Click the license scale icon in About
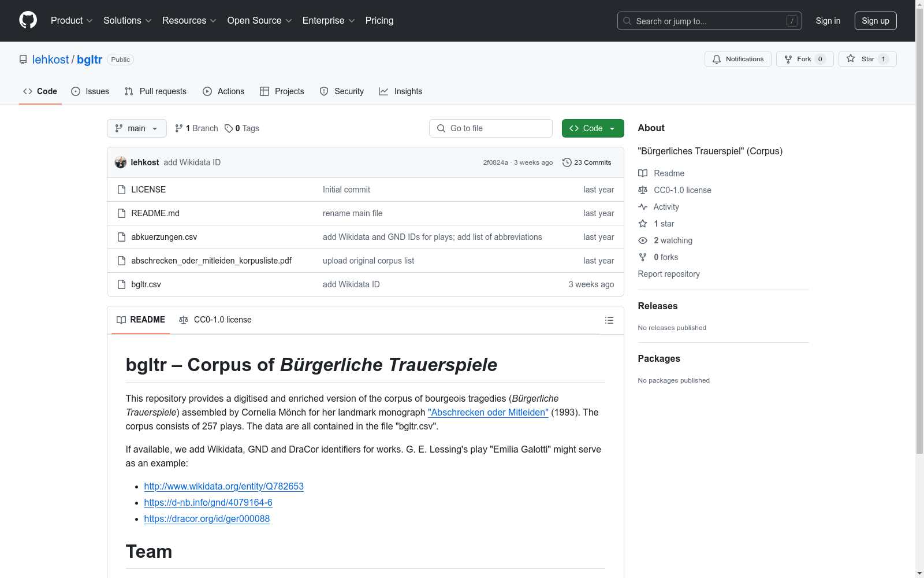924x578 pixels. click(643, 190)
